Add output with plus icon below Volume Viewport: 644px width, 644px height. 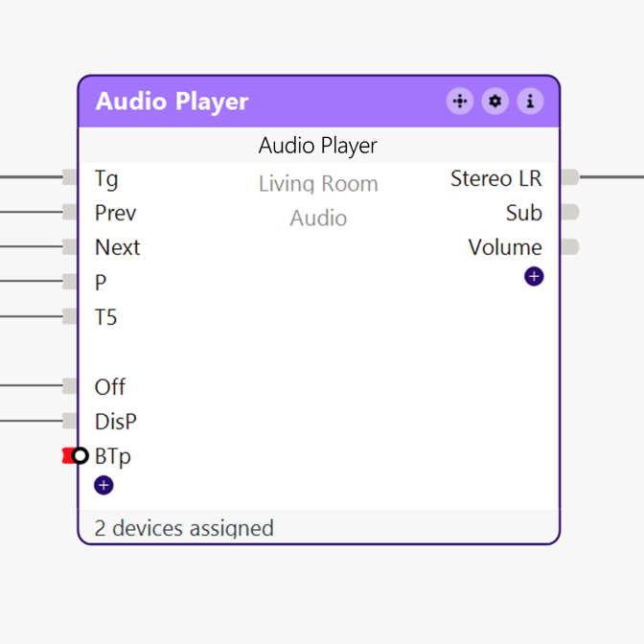point(534,277)
